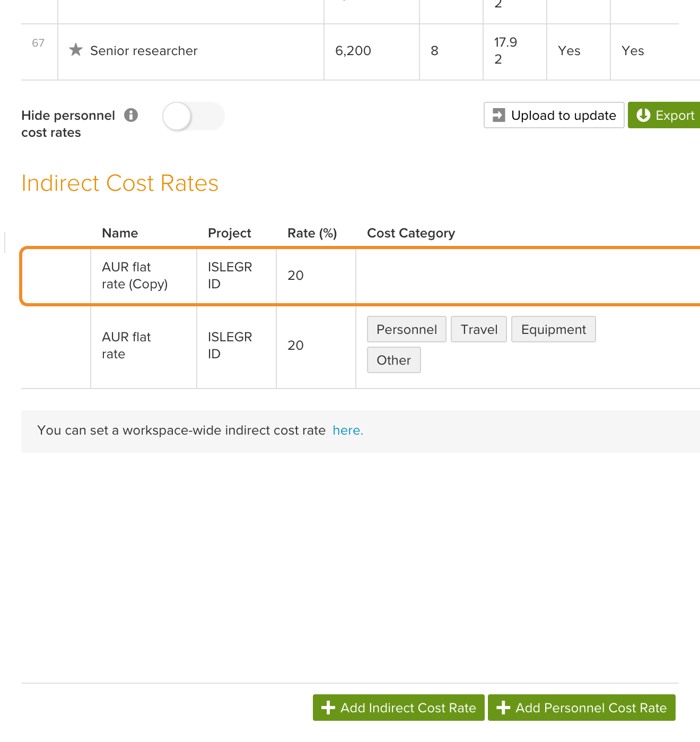Click the Name column header
This screenshot has width=700, height=742.
click(120, 233)
